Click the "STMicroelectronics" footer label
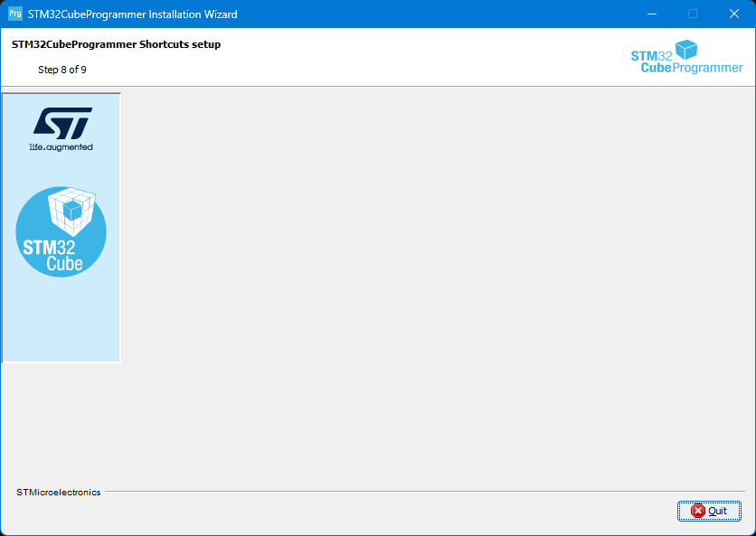Viewport: 756px width, 536px height. pos(59,492)
